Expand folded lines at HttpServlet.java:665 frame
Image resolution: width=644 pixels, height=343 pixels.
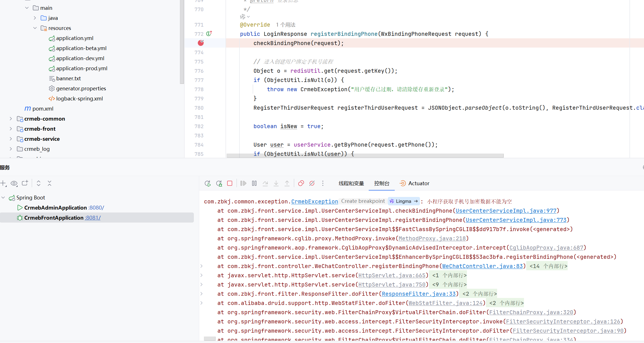coord(201,275)
